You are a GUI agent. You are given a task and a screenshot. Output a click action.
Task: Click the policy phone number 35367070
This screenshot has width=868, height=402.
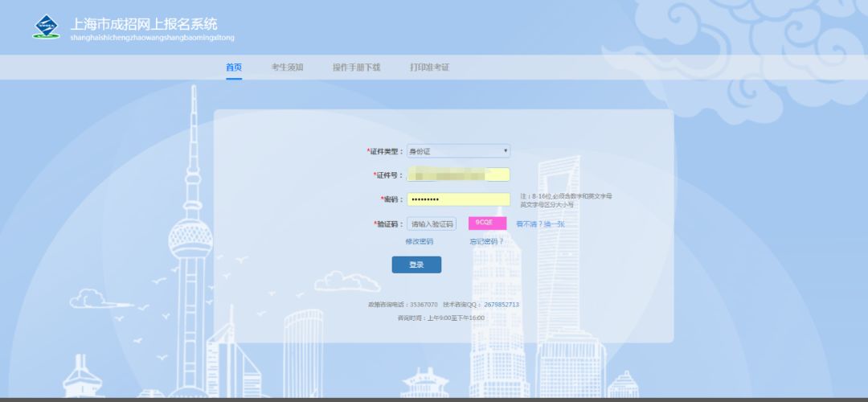(x=424, y=305)
